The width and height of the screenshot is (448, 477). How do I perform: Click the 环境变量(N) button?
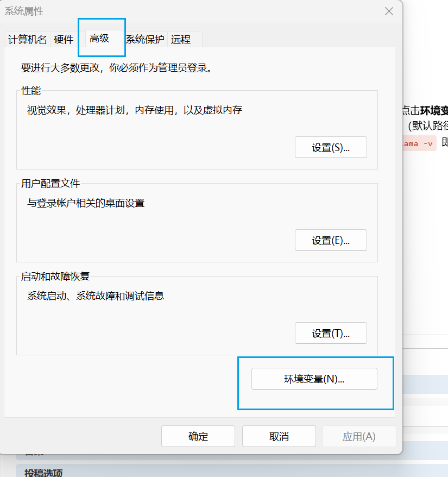314,379
